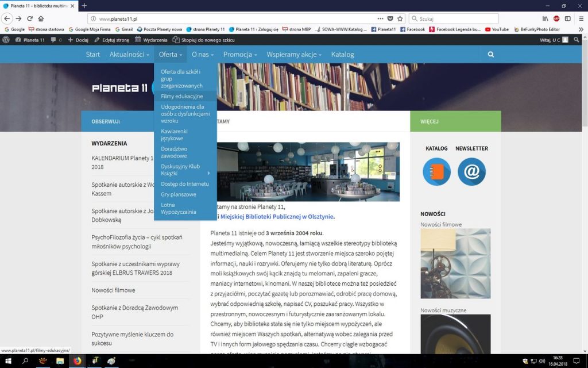
Task: Expand the Aktualności dropdown menu
Action: [x=129, y=55]
